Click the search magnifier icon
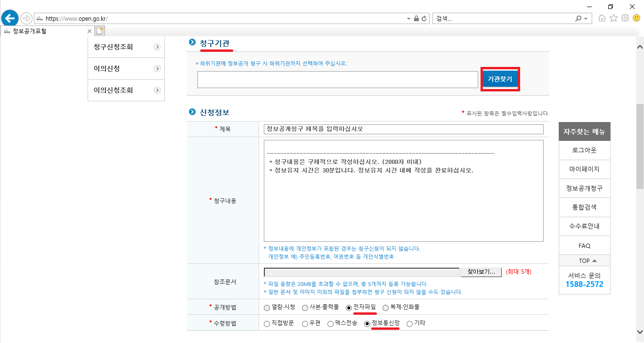The height and width of the screenshot is (343, 644). click(x=578, y=18)
